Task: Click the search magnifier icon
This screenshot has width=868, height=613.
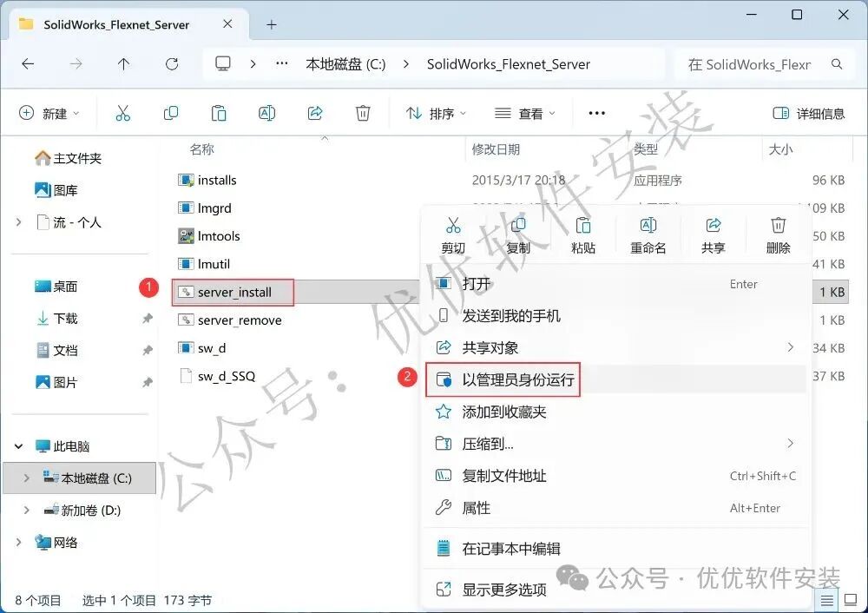Action: coord(837,64)
